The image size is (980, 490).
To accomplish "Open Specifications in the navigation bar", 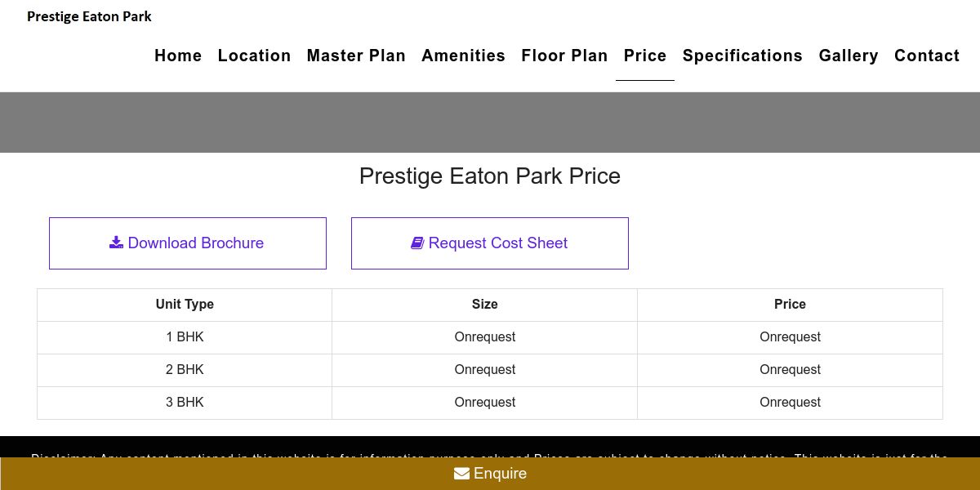I will (742, 56).
